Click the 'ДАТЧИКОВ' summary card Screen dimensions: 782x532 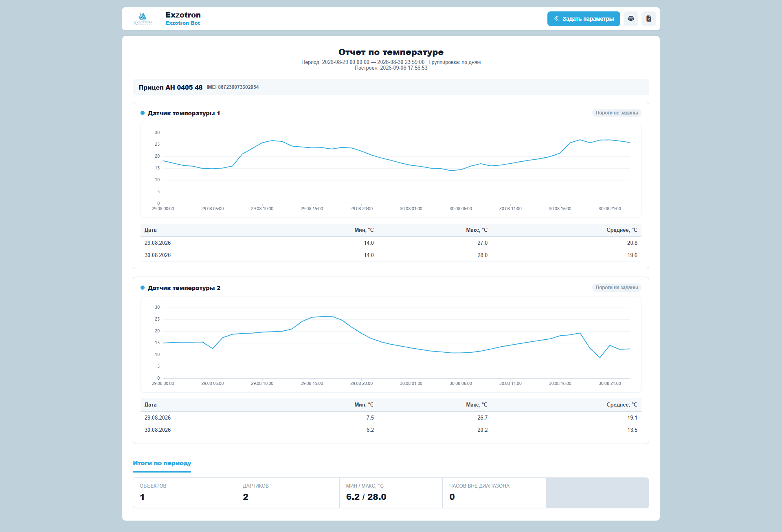point(288,493)
